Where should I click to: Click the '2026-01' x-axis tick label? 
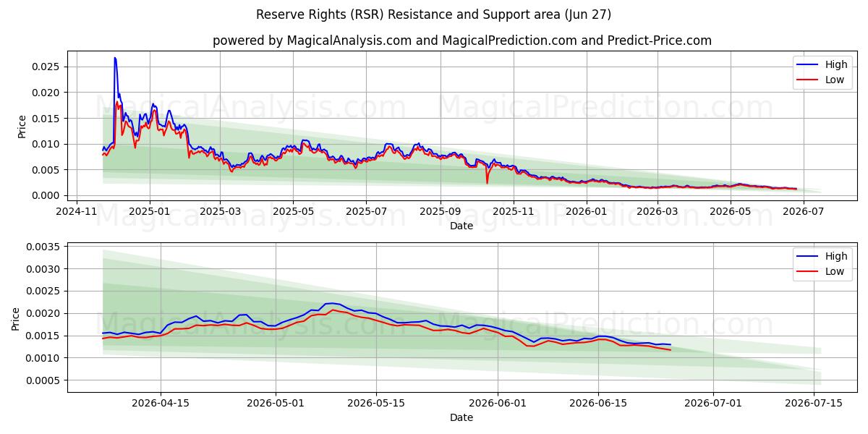click(586, 211)
